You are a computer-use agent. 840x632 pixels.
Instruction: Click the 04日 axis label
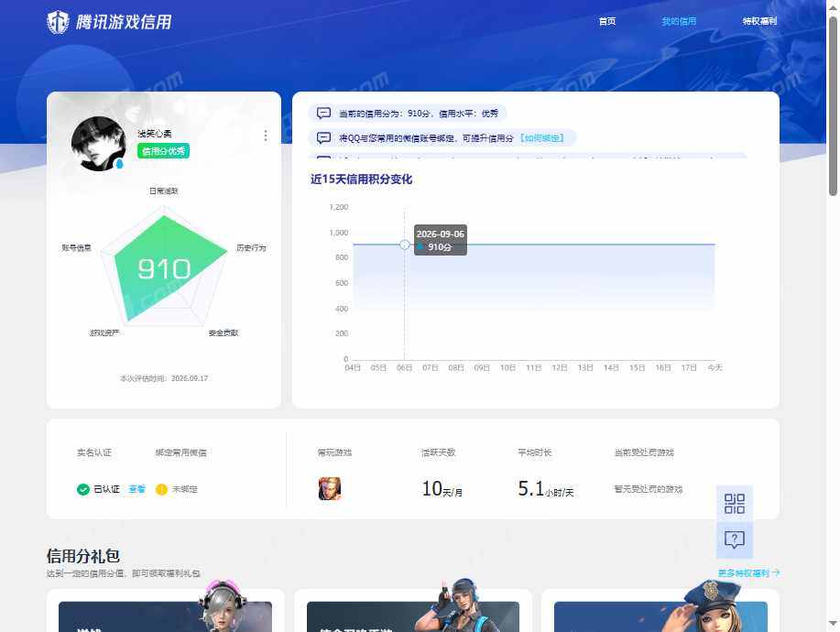click(353, 368)
